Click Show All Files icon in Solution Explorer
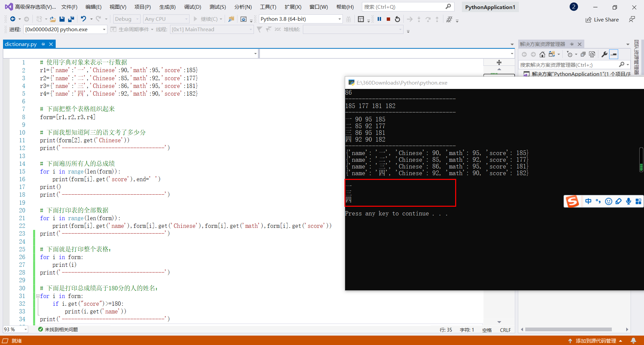 pyautogui.click(x=592, y=54)
